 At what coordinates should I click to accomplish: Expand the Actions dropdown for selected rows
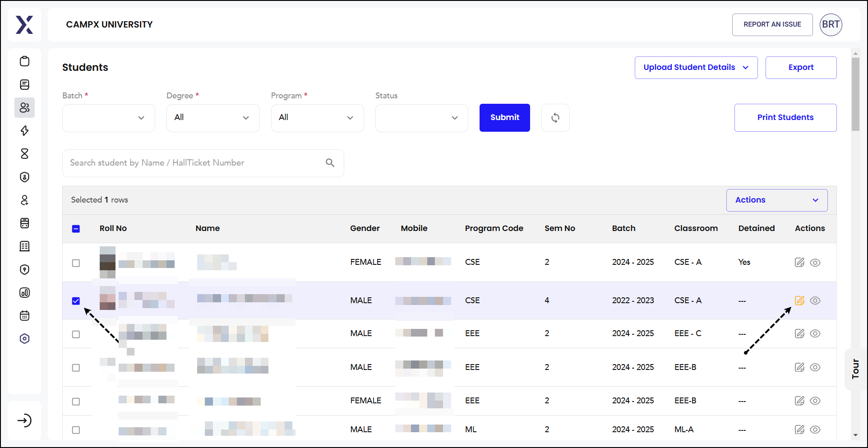point(777,200)
